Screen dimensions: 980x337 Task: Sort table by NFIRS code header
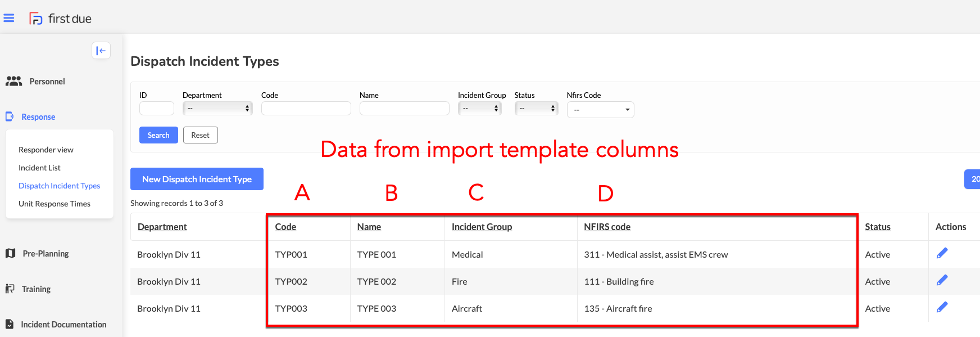(607, 227)
